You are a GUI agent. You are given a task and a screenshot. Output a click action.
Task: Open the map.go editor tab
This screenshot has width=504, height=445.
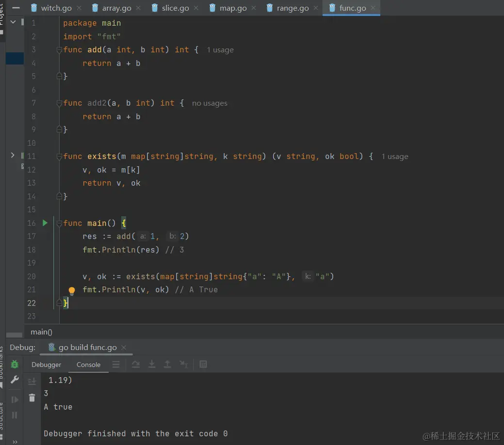click(228, 8)
